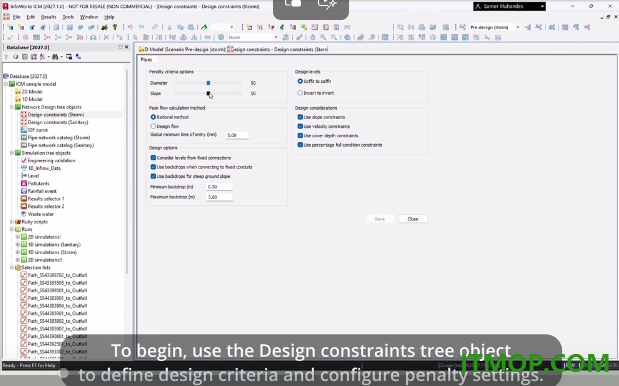The height and width of the screenshot is (386, 619).
Task: Select the zoom in magnifier tool
Action: (323, 37)
